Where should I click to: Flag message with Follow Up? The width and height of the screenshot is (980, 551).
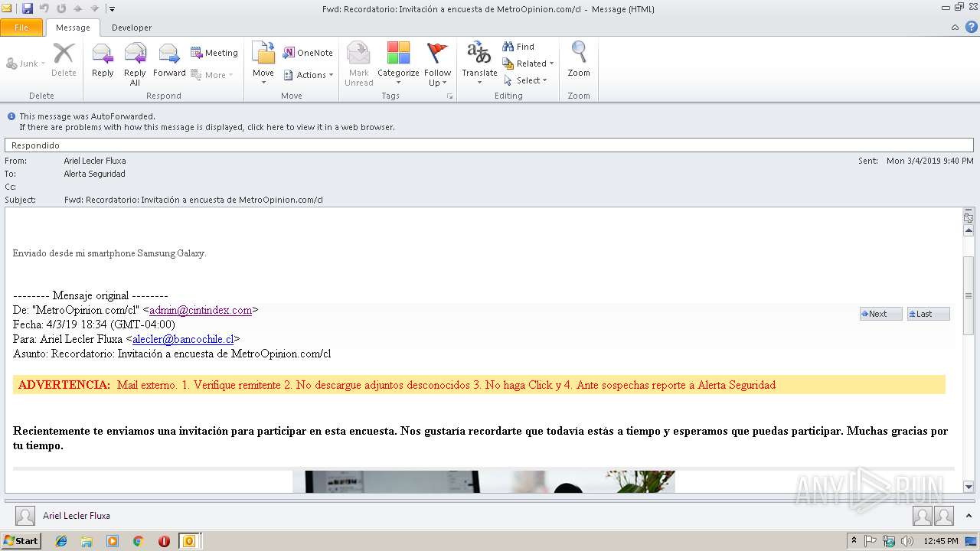pos(437,64)
